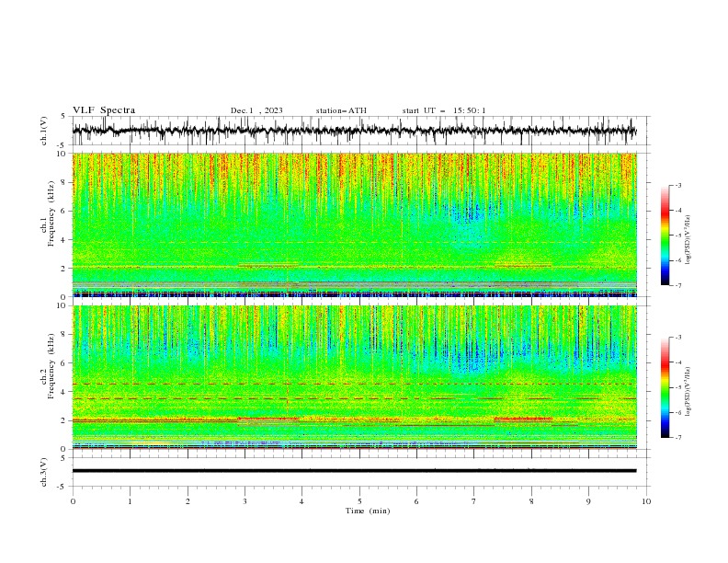This screenshot has height=563, width=728.
Task: Click the ch.2 spectrogram panel
Action: [354, 377]
